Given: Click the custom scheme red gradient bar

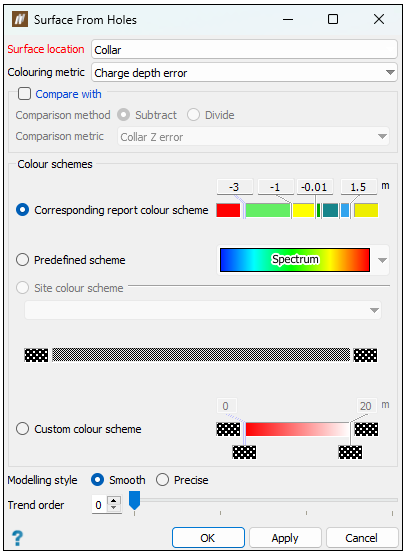Looking at the screenshot, I should pos(298,429).
